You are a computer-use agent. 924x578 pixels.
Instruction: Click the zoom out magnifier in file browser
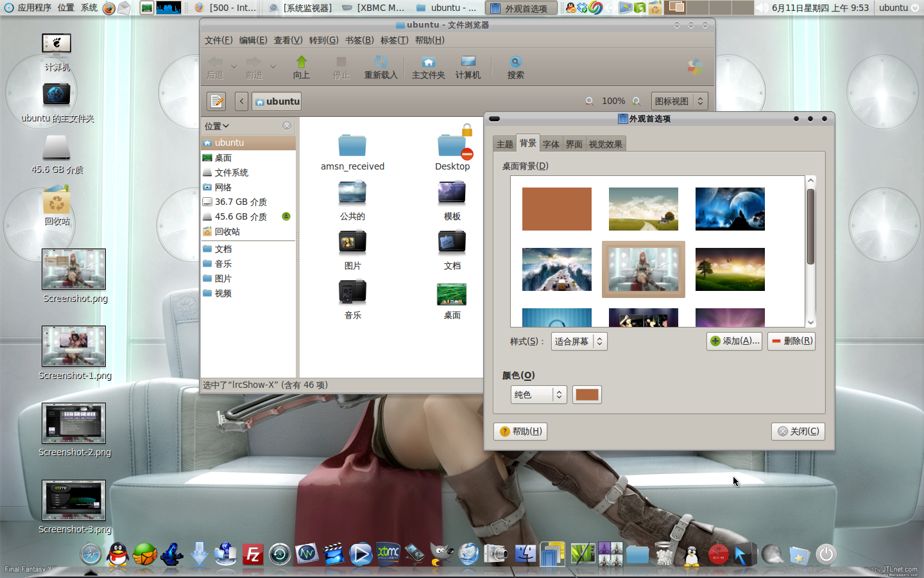coord(589,101)
